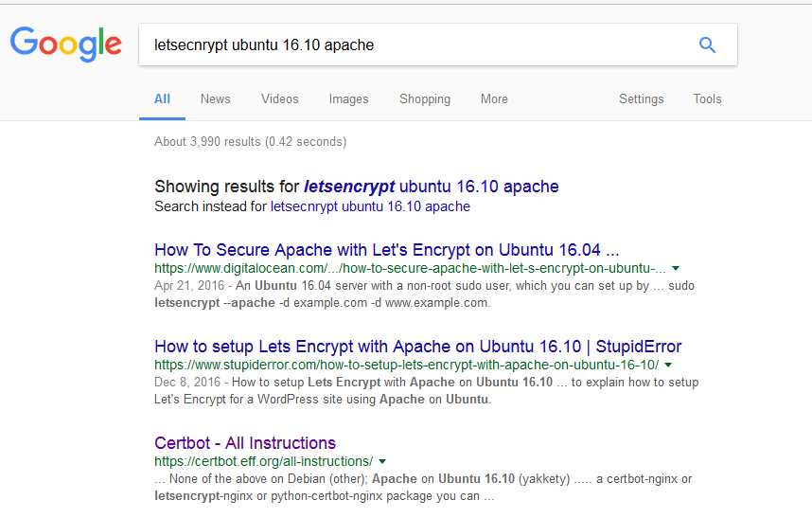Switch to the Images tab

348,98
